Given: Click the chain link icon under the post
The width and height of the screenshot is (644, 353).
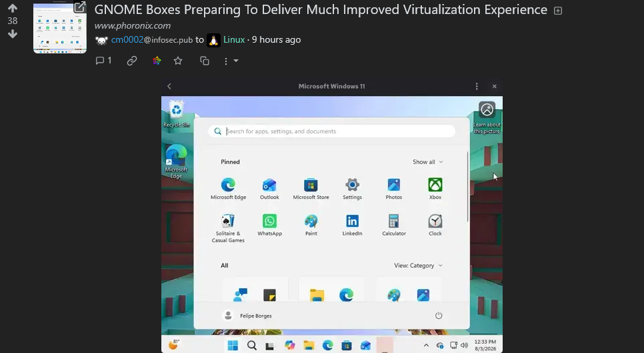Looking at the screenshot, I should [x=132, y=61].
